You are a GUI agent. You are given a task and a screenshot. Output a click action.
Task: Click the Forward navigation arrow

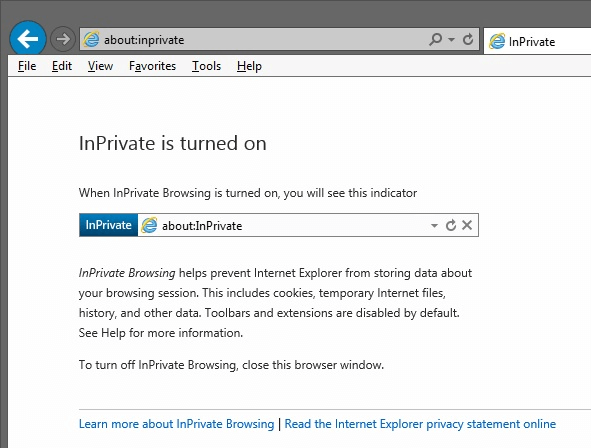[x=63, y=39]
